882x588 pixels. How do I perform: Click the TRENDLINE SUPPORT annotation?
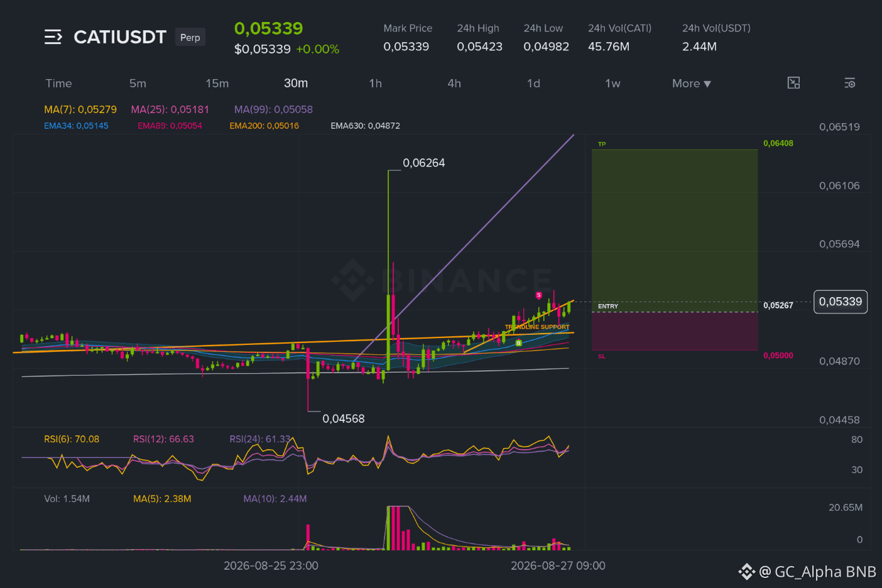tap(537, 327)
